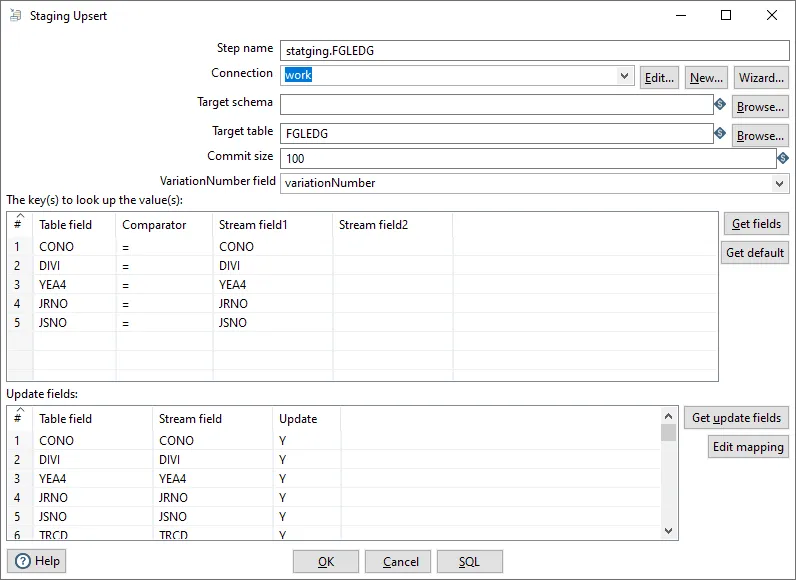Click the New... connection button
The image size is (796, 580).
tap(706, 77)
